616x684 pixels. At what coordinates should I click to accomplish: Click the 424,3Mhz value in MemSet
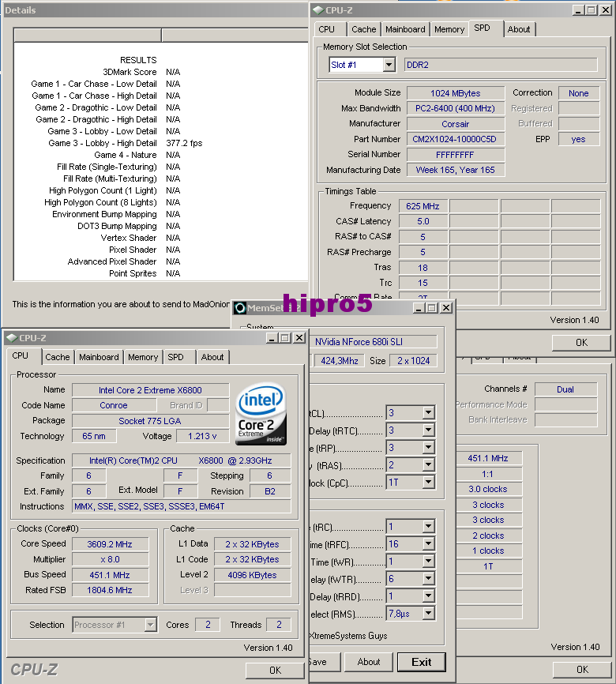(x=339, y=361)
